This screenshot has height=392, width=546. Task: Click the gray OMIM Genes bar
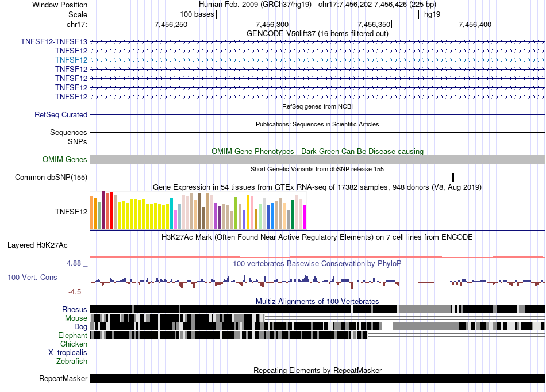[317, 159]
